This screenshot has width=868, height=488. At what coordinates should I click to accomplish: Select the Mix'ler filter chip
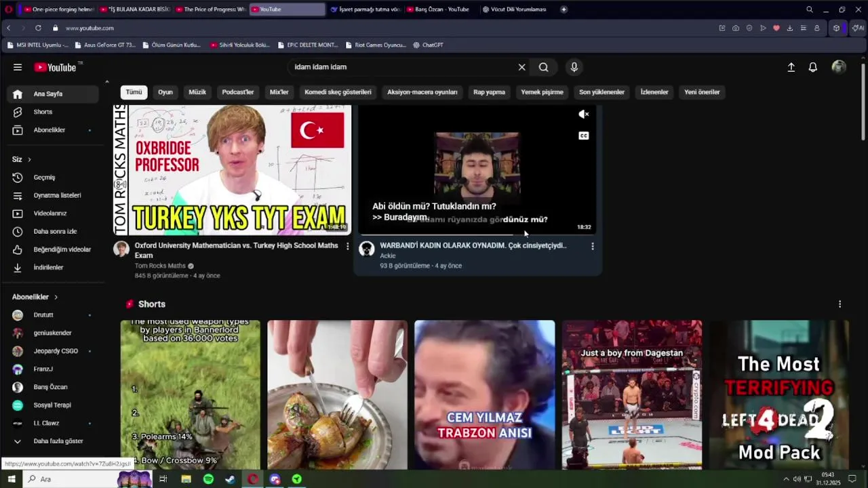(279, 92)
